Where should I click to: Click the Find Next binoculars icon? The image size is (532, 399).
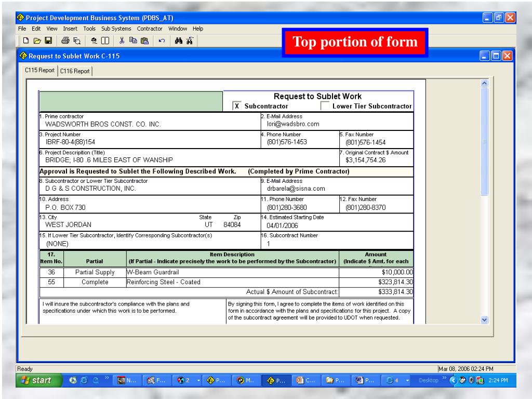pyautogui.click(x=190, y=41)
